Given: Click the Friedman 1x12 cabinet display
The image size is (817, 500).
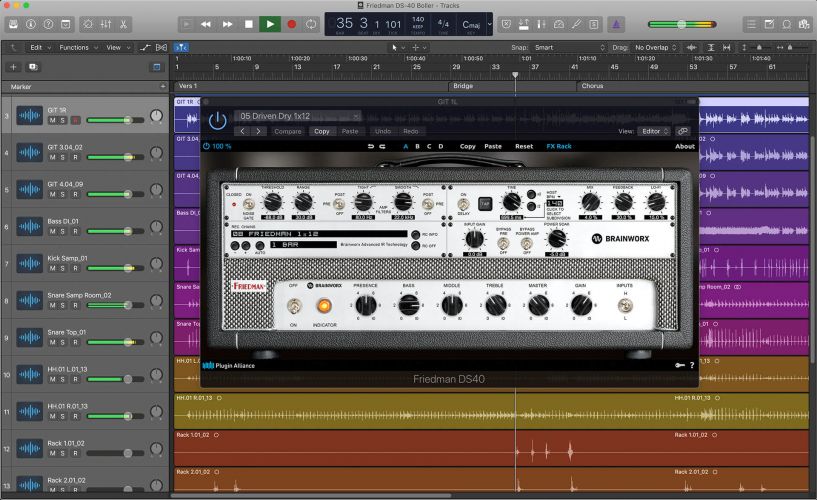Looking at the screenshot, I should (319, 234).
